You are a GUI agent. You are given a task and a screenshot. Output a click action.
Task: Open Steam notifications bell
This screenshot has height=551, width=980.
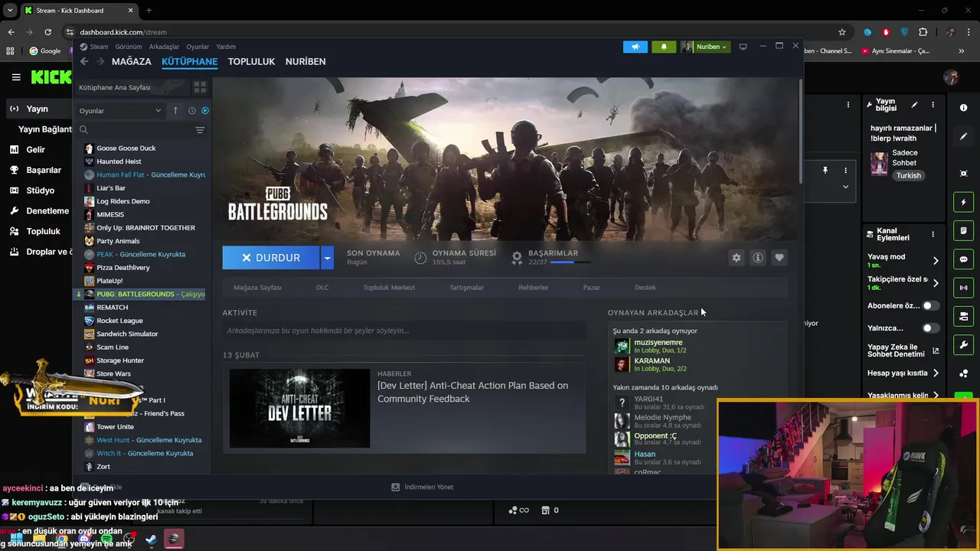[664, 47]
